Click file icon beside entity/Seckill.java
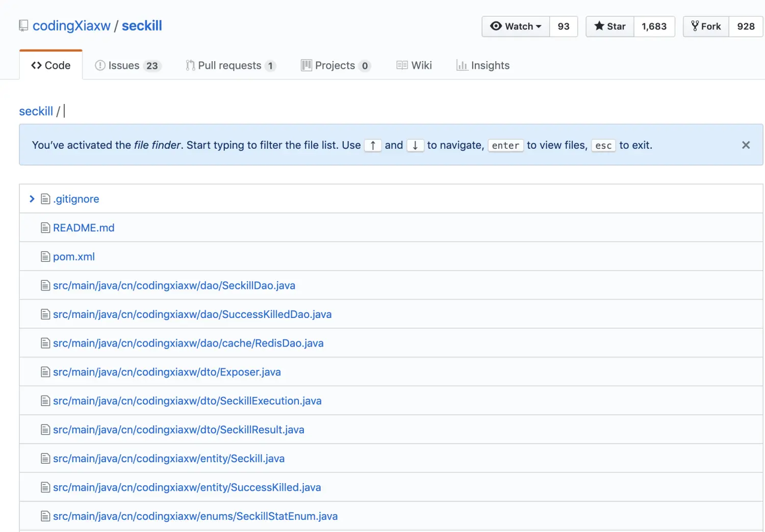 point(45,459)
